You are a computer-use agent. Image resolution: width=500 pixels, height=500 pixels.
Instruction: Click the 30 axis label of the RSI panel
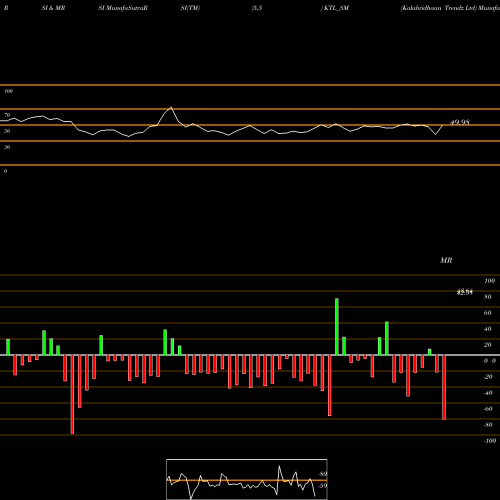(7, 147)
